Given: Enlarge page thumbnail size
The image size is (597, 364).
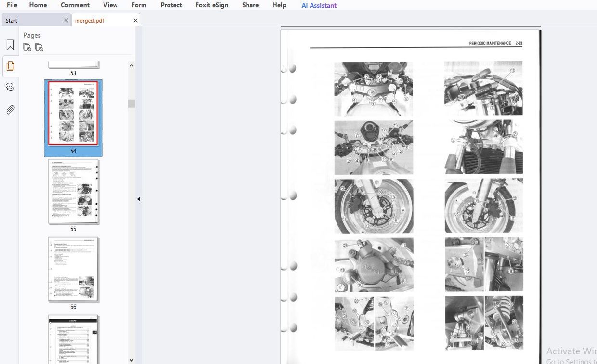Looking at the screenshot, I should pos(39,47).
